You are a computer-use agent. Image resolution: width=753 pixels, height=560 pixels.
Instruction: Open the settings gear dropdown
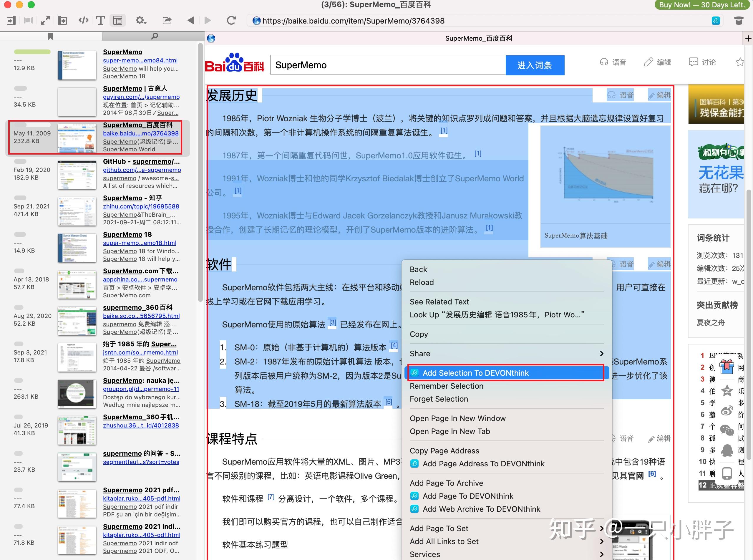141,20
